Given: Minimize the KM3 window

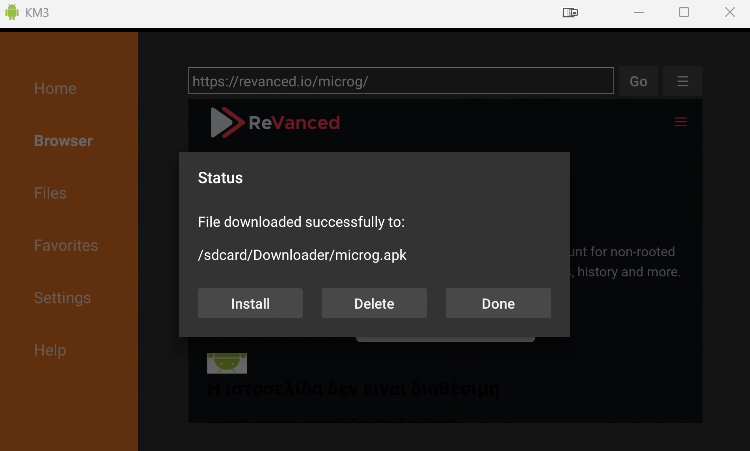Looking at the screenshot, I should pyautogui.click(x=639, y=12).
